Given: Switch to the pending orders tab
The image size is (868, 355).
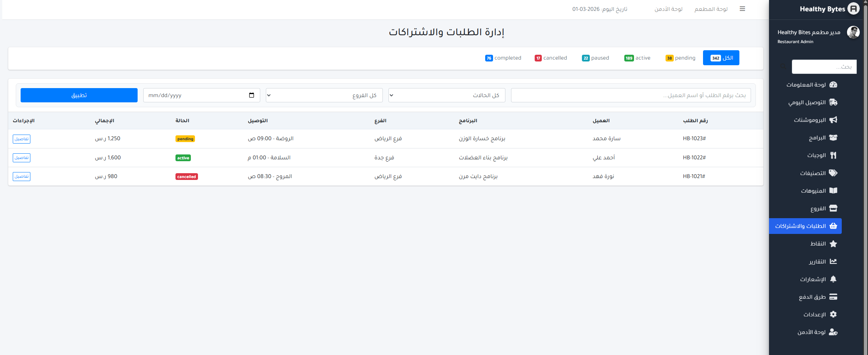Looking at the screenshot, I should click(x=681, y=58).
